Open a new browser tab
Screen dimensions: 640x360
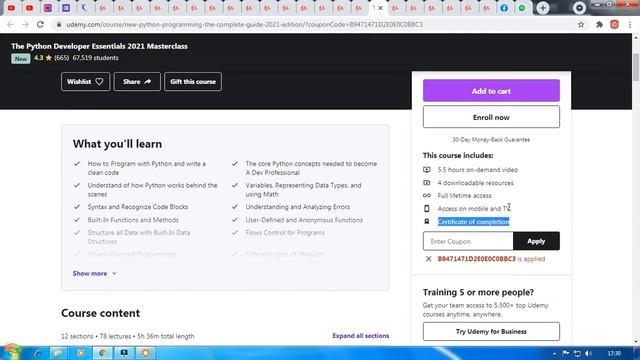coord(542,8)
